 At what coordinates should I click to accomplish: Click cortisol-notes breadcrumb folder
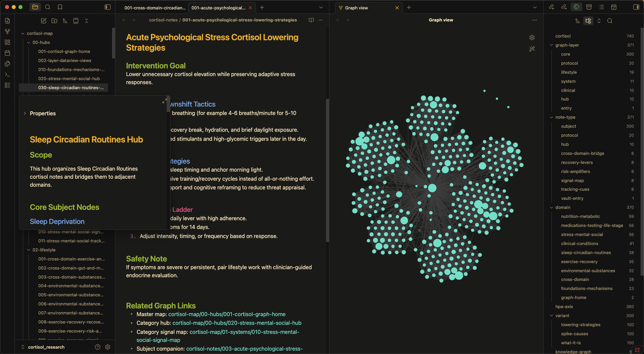click(163, 20)
